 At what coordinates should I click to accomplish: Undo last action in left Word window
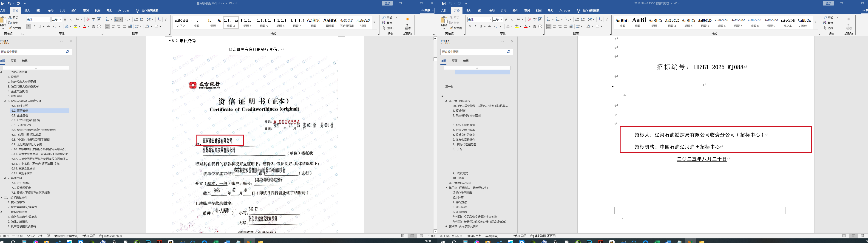coord(9,3)
